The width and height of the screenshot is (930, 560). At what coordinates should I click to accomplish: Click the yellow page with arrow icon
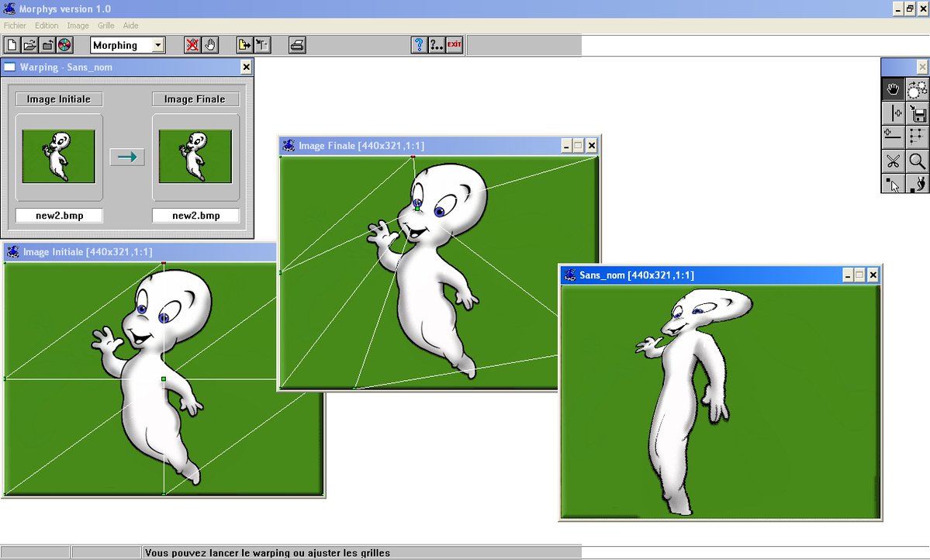pyautogui.click(x=244, y=45)
